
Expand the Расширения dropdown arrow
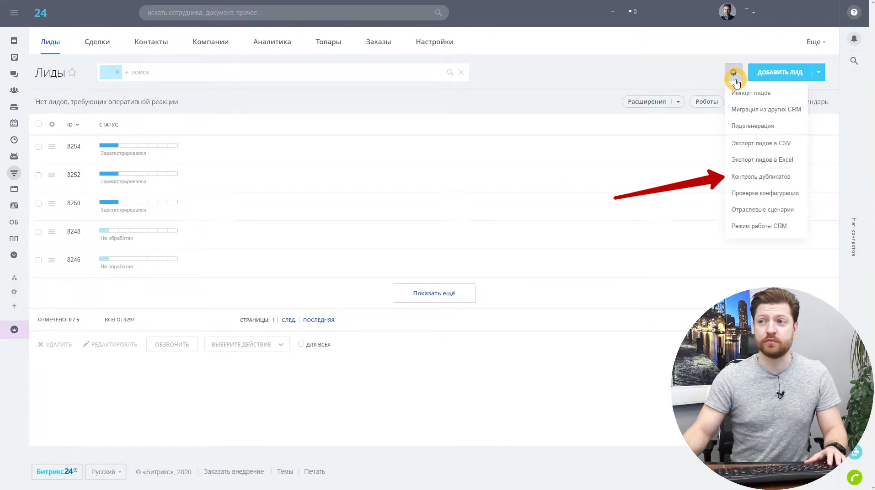point(678,102)
